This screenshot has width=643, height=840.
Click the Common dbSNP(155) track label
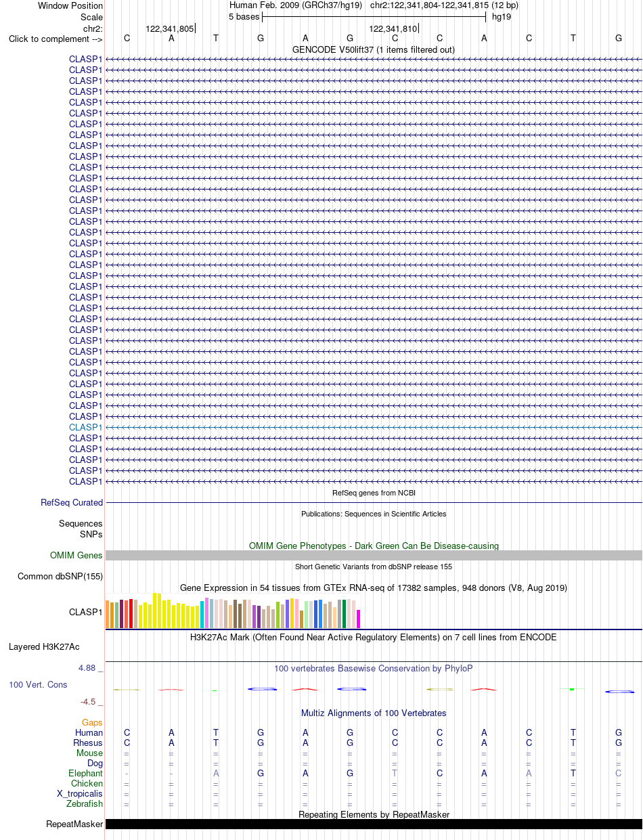[60, 577]
